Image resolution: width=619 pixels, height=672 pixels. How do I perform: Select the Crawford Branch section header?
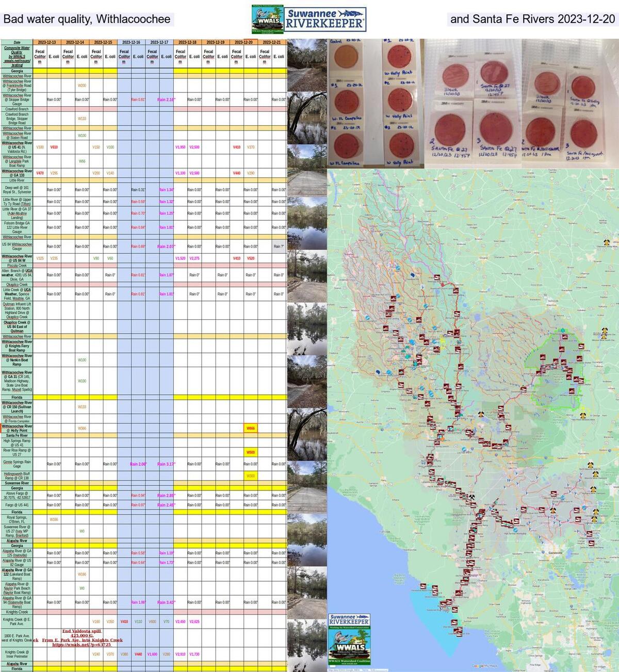coord(17,109)
